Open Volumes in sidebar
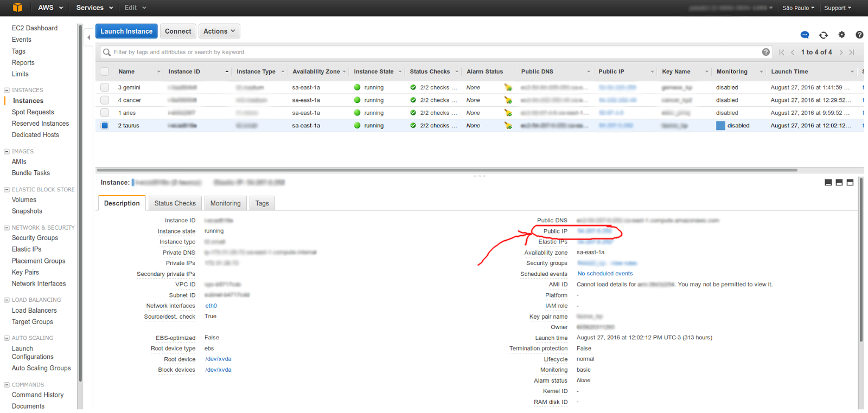The height and width of the screenshot is (413, 868). (x=24, y=200)
